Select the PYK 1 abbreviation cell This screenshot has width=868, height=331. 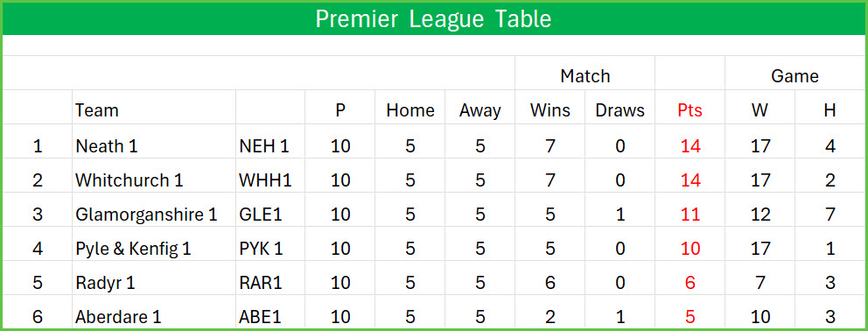[270, 249]
